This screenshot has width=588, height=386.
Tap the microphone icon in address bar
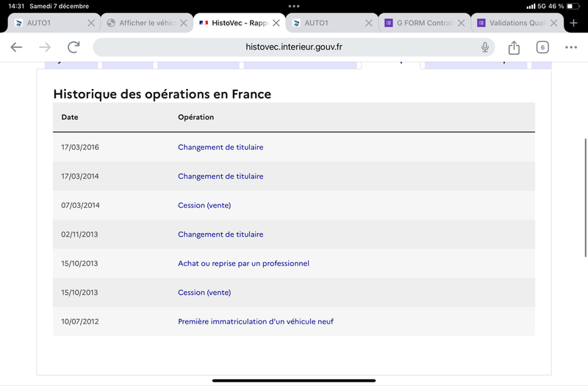point(485,47)
